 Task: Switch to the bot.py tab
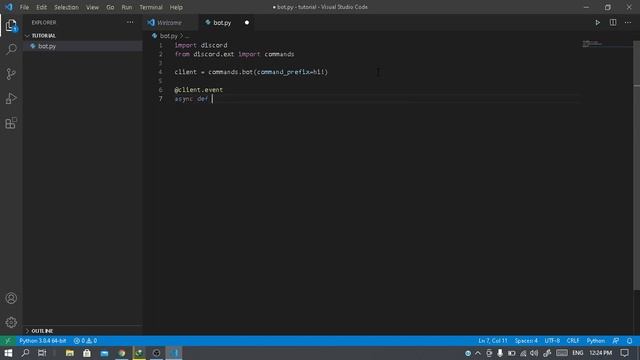(x=227, y=22)
